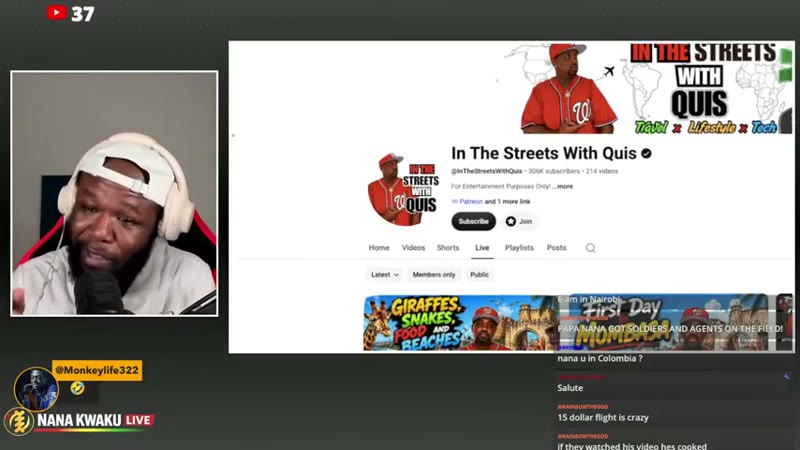
Task: Click the '15 dollar flight is crazy' chat message
Action: [x=603, y=417]
